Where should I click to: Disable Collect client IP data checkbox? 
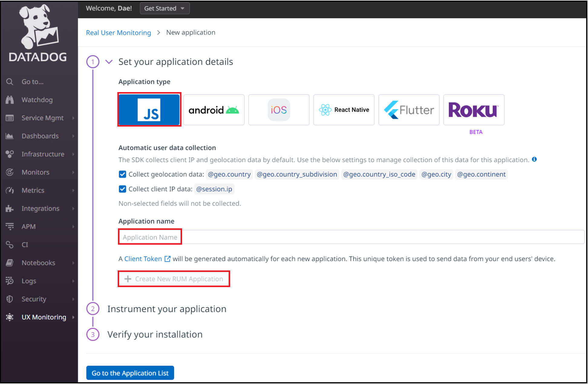(122, 189)
